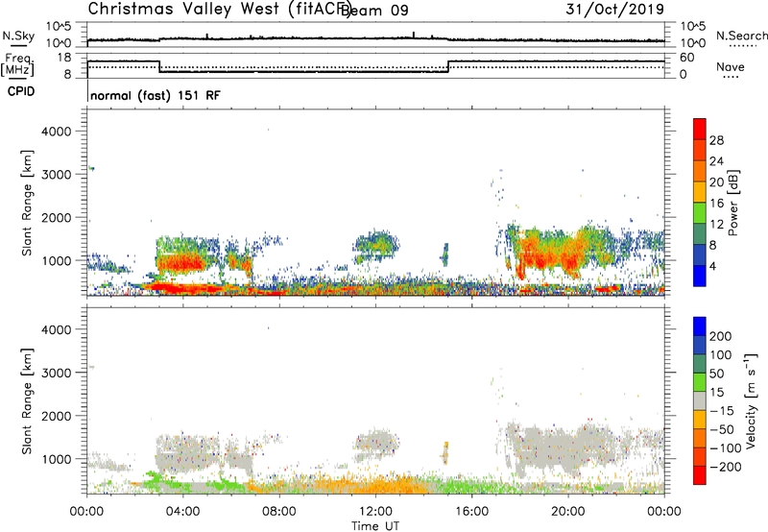This screenshot has width=768, height=532.
Task: Click the '08:00' time axis tick
Action: coord(279,512)
